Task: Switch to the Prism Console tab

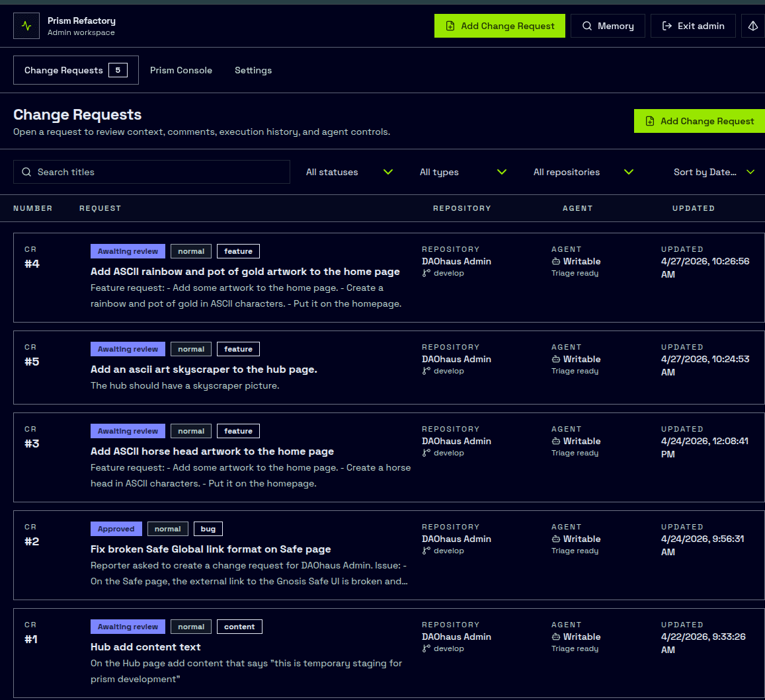Action: point(181,70)
